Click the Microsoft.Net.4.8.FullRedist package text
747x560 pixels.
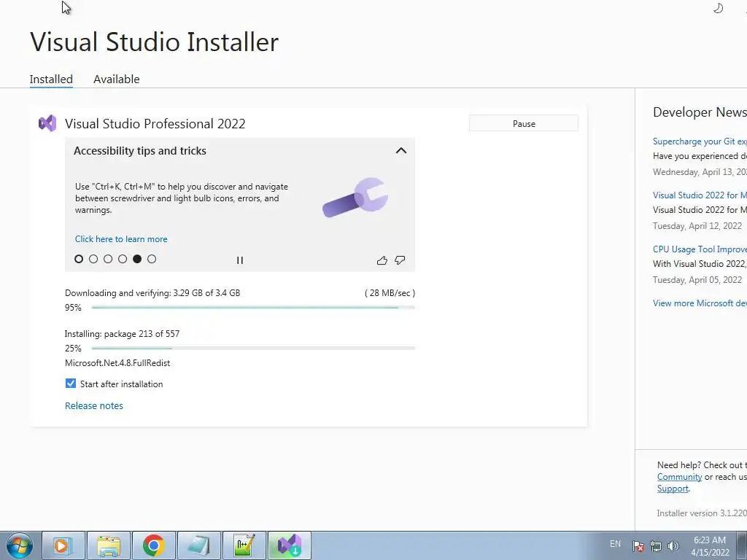point(117,363)
